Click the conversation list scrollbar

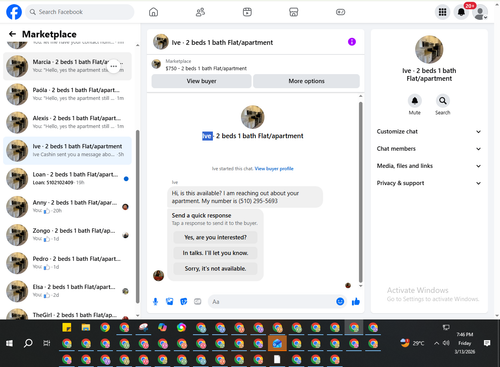tap(138, 217)
